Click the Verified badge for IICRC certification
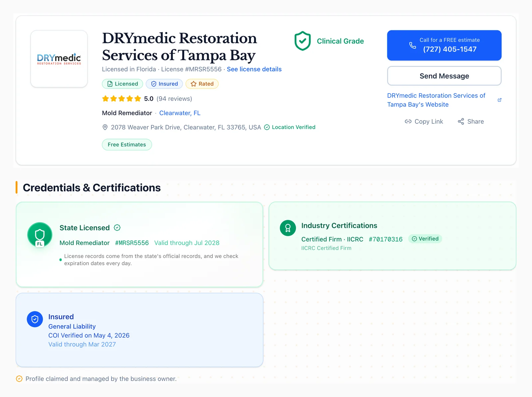 click(425, 239)
